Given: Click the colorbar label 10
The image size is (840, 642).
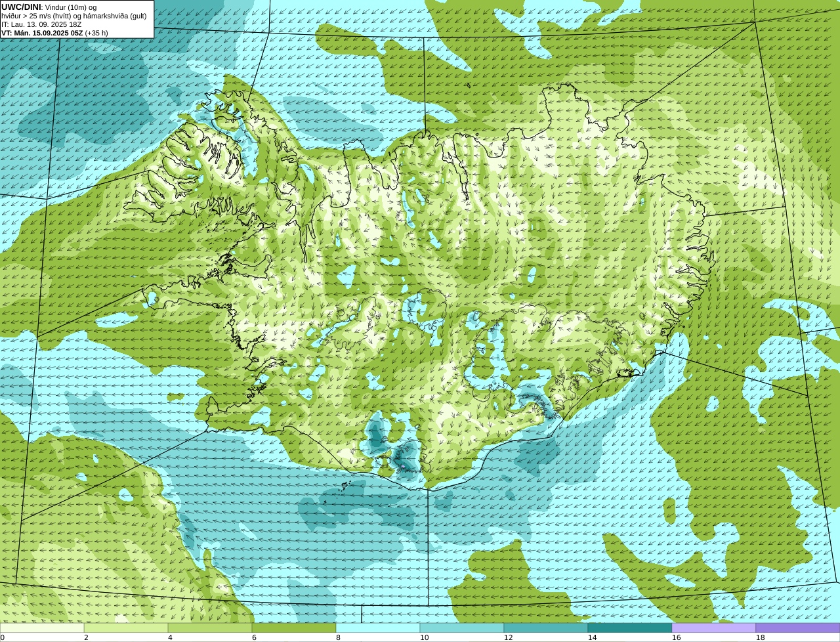Looking at the screenshot, I should pos(424,637).
